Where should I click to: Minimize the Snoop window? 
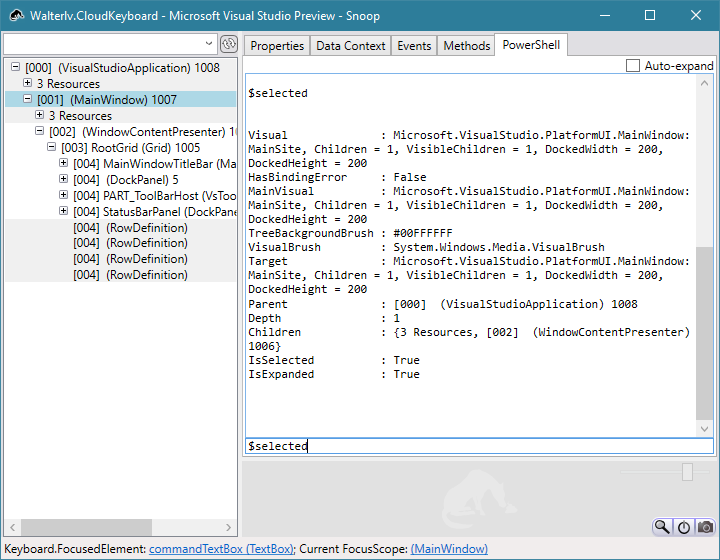pyautogui.click(x=605, y=15)
